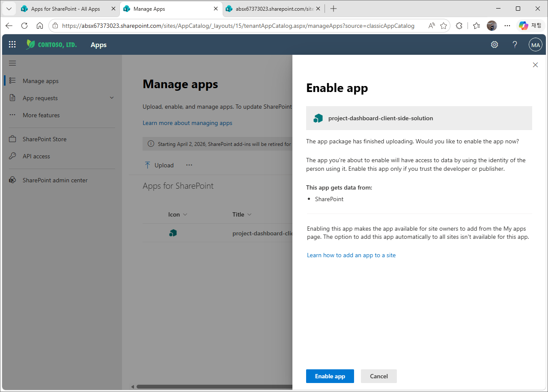548x392 pixels.
Task: Open the more commands ellipsis next to Upload
Action: click(x=189, y=165)
